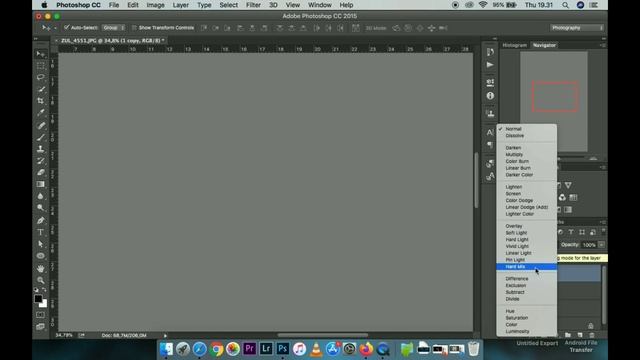
Task: Open the Character panel icon
Action: [x=490, y=132]
